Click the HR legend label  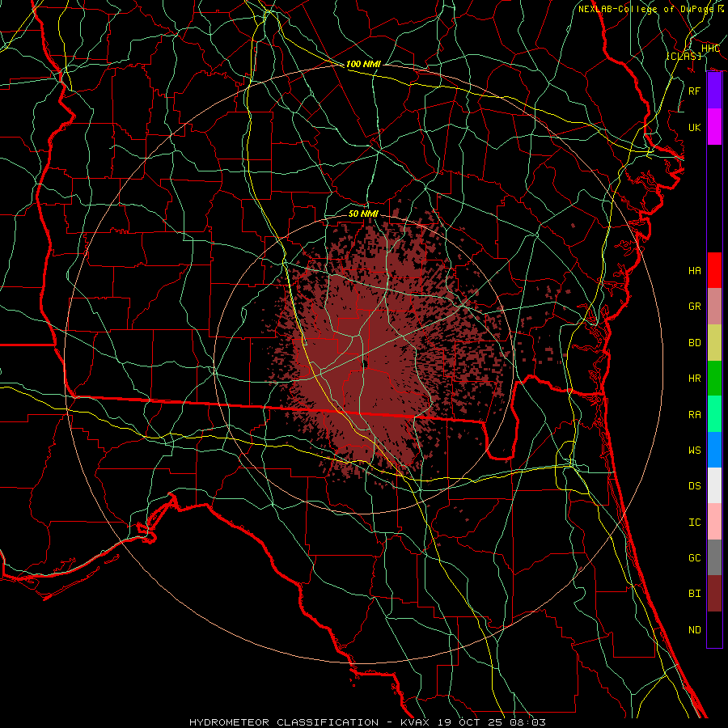coord(694,379)
